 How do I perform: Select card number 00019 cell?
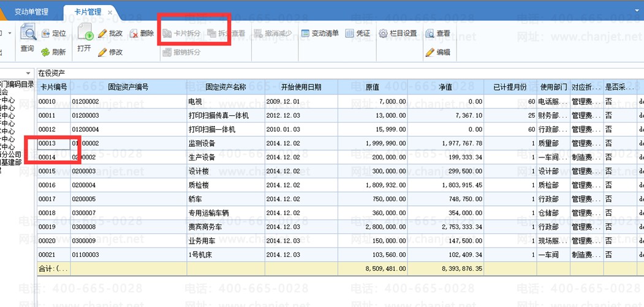tap(54, 227)
